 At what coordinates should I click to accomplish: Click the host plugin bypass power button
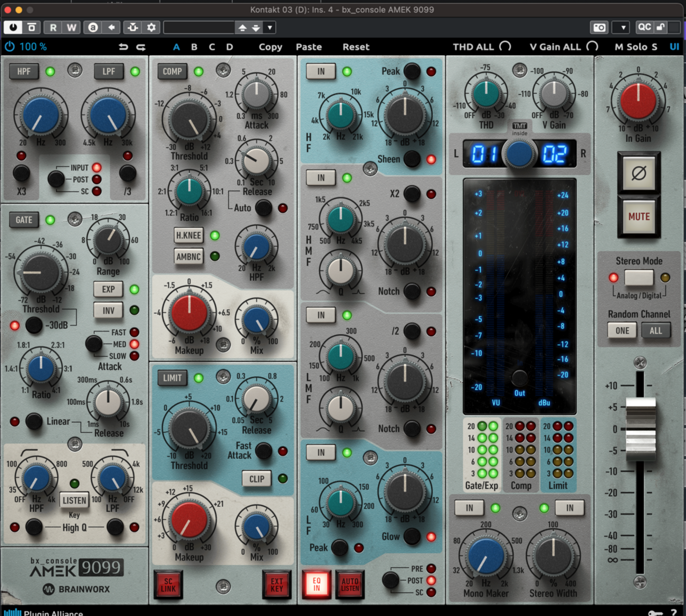(13, 27)
